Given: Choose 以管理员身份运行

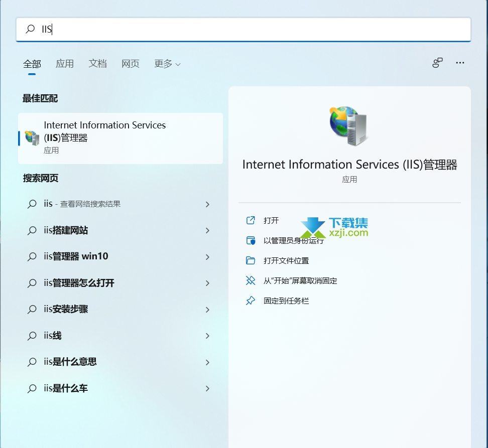Looking at the screenshot, I should click(x=294, y=241).
